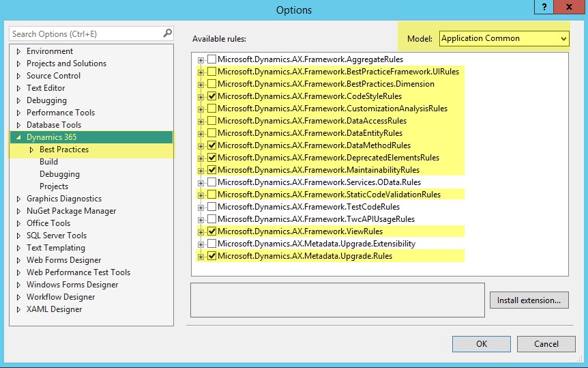Select Projects under Dynamics 365
Screen dimensions: 588x368
pos(54,186)
